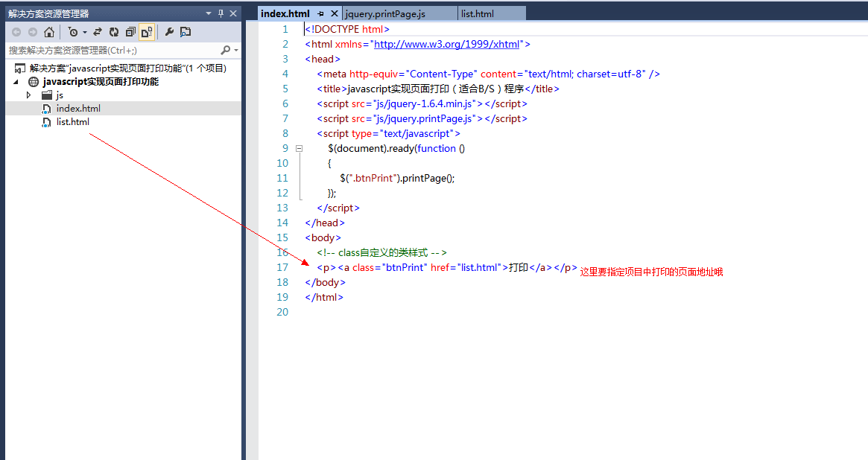Collapse the code region at line 9
This screenshot has height=460, width=868.
[299, 148]
